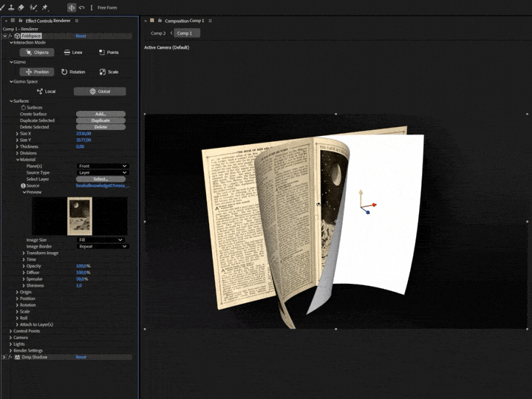Viewport: 532px width, 399px height.
Task: Set gizmo space to Local
Action: 46,92
